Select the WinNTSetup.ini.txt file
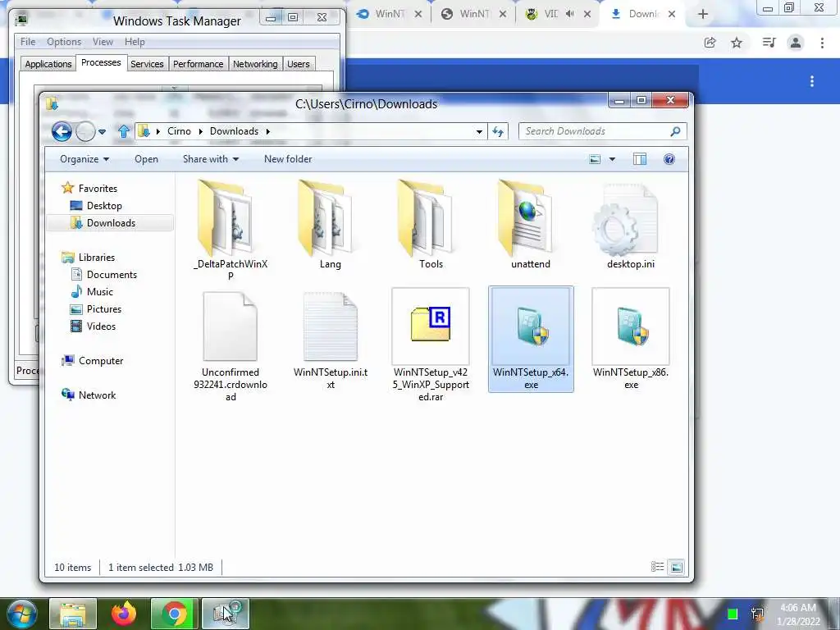The height and width of the screenshot is (630, 840). point(331,340)
